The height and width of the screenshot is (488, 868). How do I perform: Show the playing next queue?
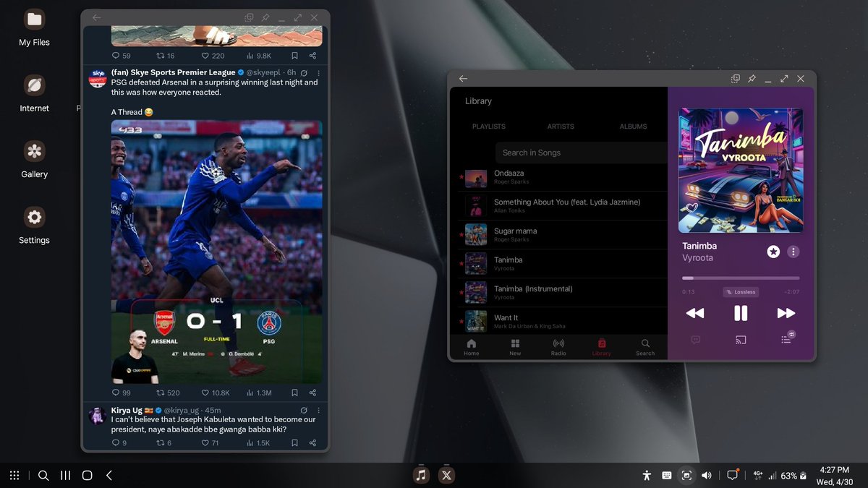[787, 338]
